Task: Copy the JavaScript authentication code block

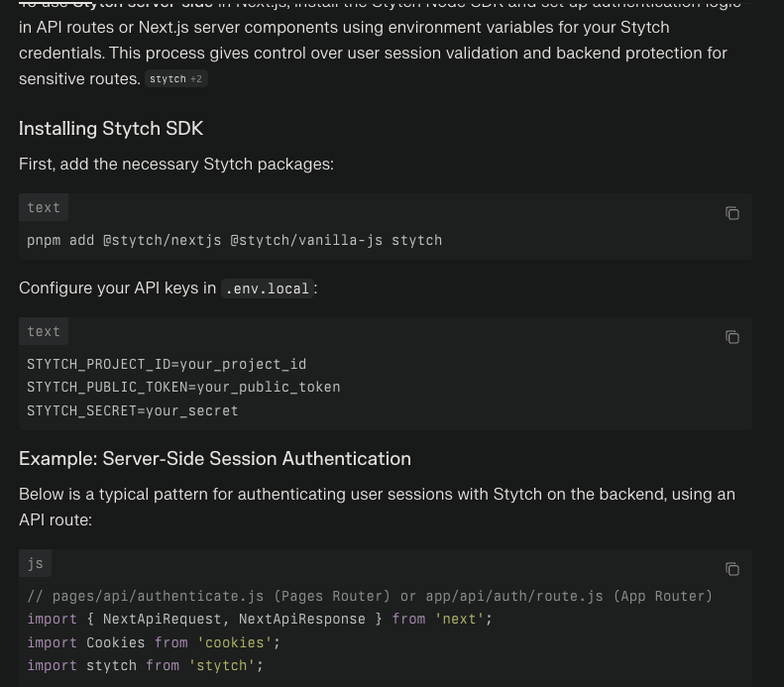Action: click(x=731, y=569)
